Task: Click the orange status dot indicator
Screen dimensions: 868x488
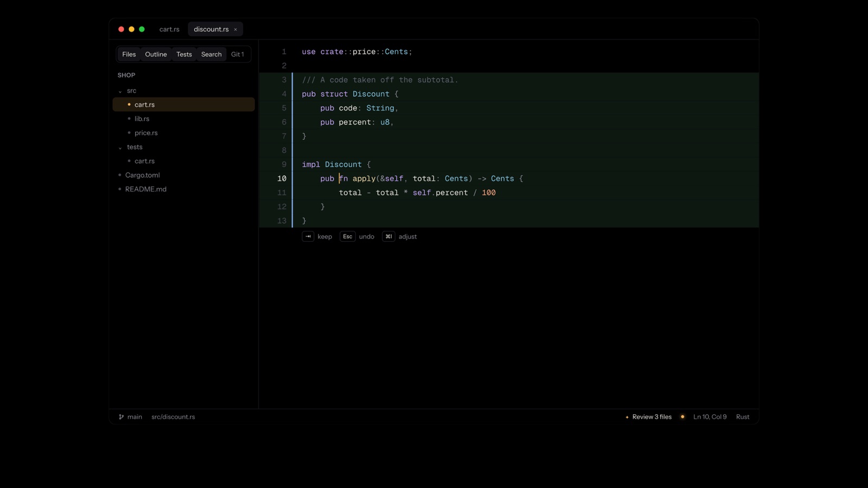Action: tap(682, 417)
